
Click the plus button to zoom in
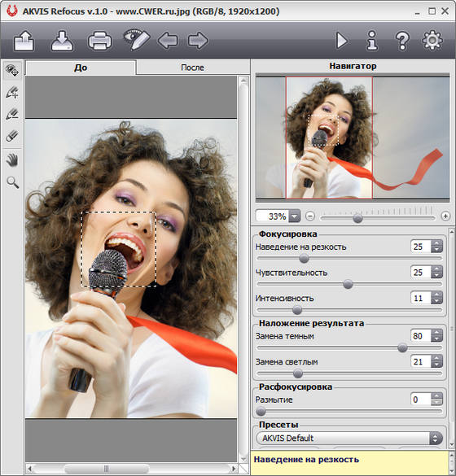[x=445, y=216]
